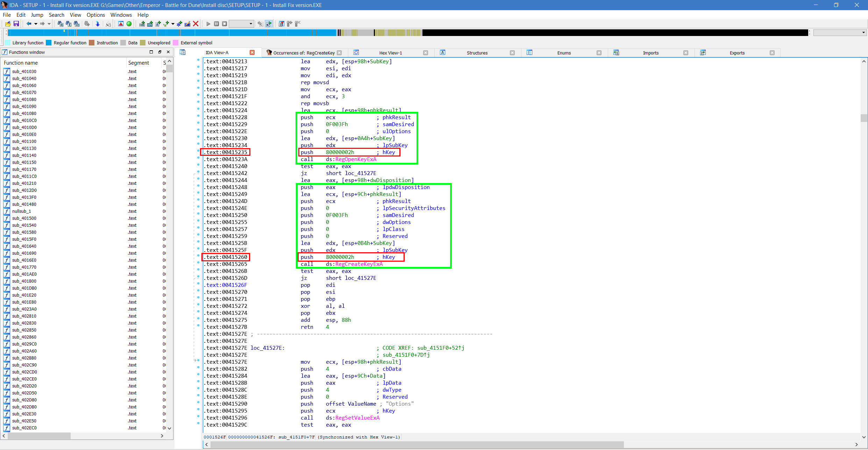Click the Jump back arrow icon
The height and width of the screenshot is (450, 868).
pos(29,24)
